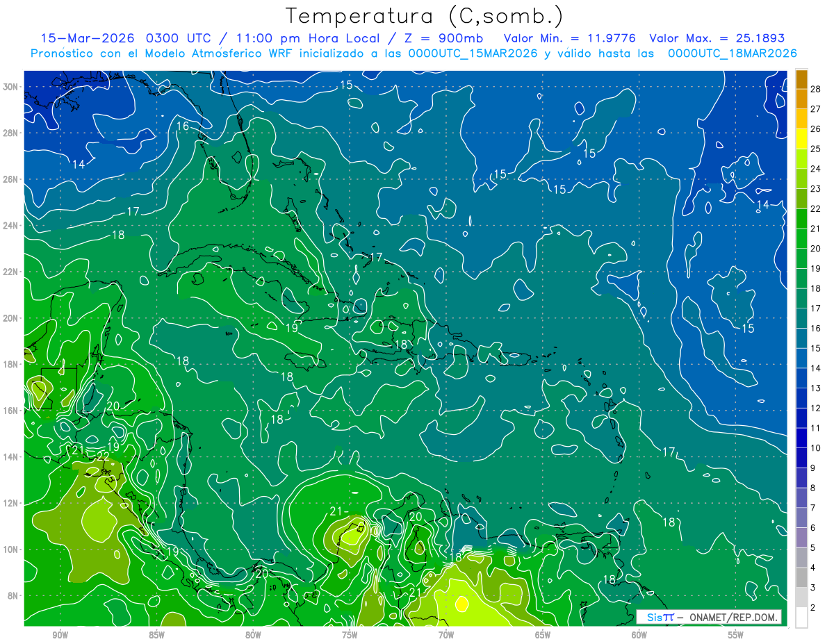
Task: Click the "16" contour label over Florida
Action: (x=183, y=126)
